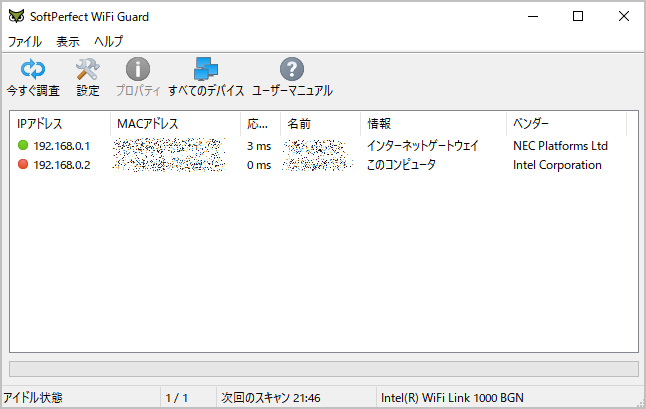646x409 pixels.
Task: Open the 表示 menu
Action: pos(68,42)
